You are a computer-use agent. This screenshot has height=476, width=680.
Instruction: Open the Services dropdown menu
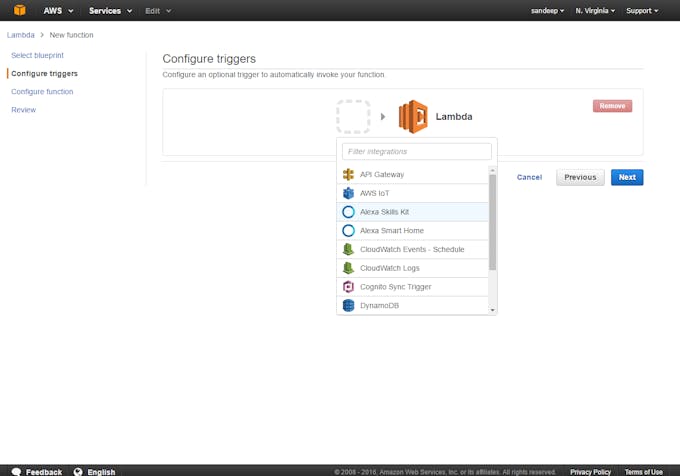tap(110, 10)
